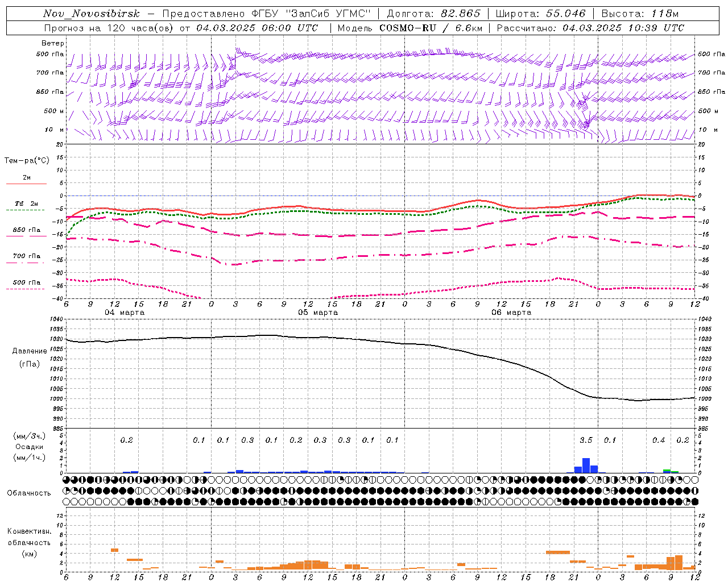
Task: Click the '(гПа)' pressure unit label
Action: (x=30, y=364)
